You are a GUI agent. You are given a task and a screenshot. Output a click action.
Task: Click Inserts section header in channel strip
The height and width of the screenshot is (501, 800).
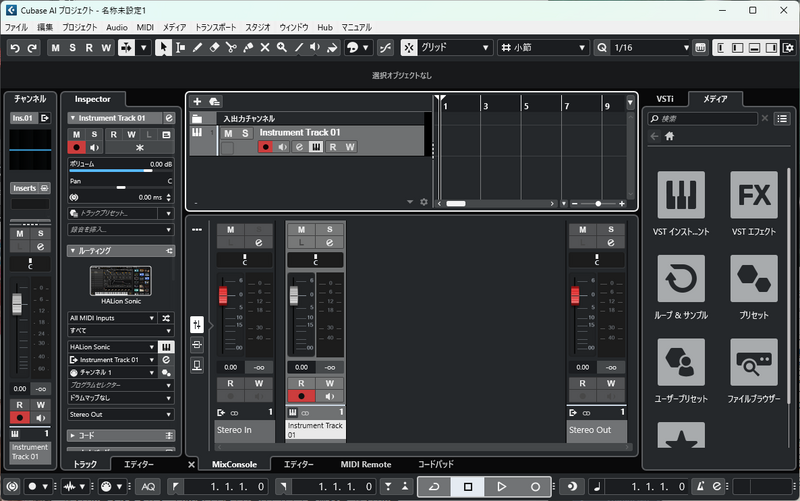click(x=30, y=188)
